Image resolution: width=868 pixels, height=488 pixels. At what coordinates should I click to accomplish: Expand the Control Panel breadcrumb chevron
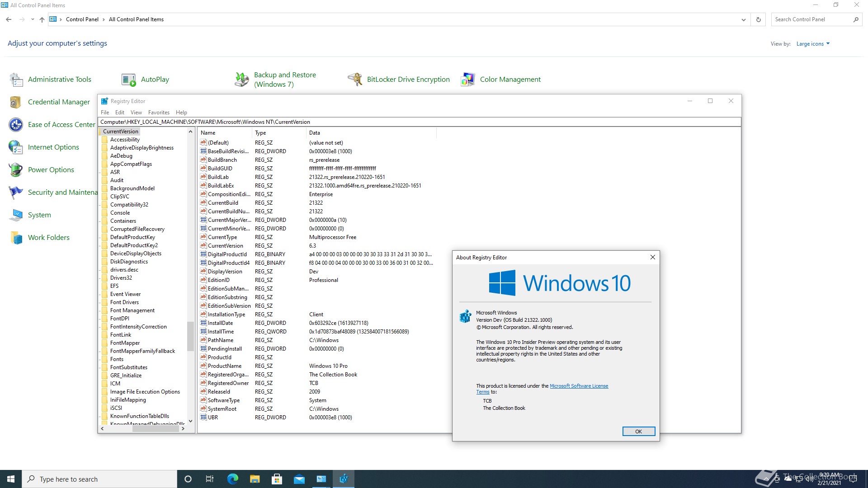[x=104, y=19]
